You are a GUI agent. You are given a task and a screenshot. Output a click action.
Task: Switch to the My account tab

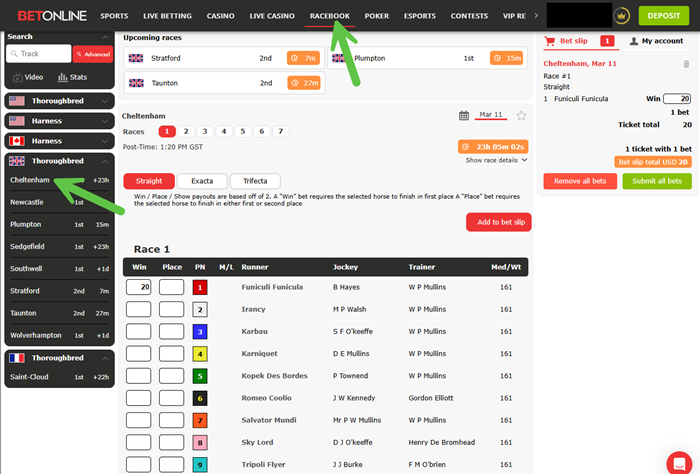pyautogui.click(x=656, y=41)
